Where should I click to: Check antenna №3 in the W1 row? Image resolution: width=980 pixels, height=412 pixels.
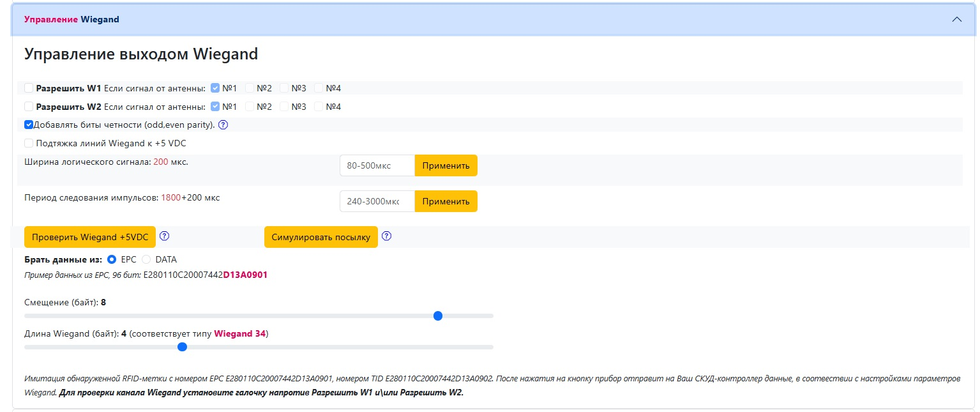point(285,88)
